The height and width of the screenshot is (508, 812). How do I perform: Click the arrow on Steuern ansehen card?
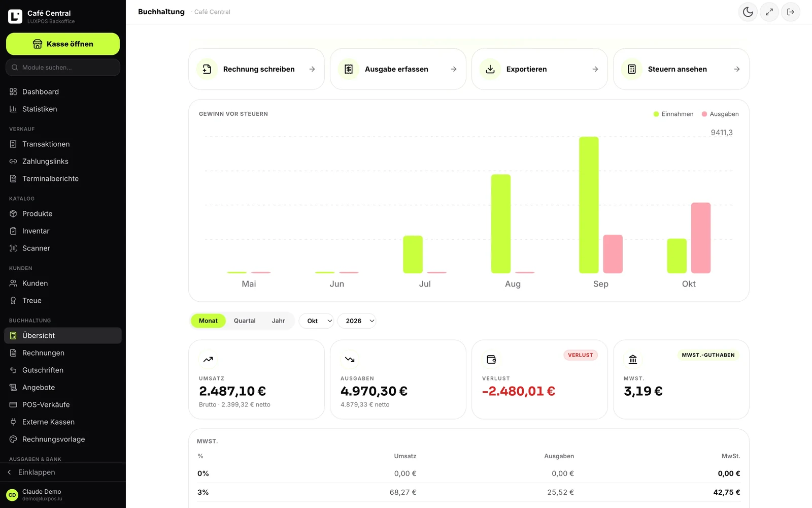[x=737, y=69]
